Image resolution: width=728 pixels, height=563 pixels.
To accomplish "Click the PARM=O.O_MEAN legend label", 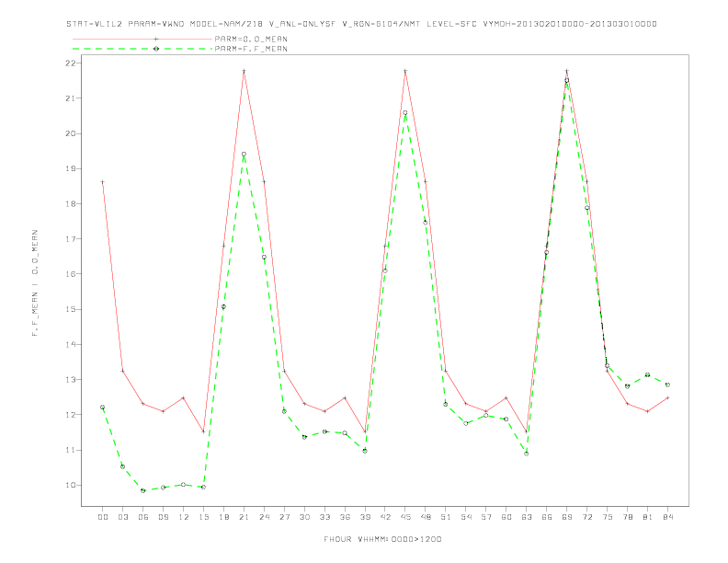I will tap(251, 39).
